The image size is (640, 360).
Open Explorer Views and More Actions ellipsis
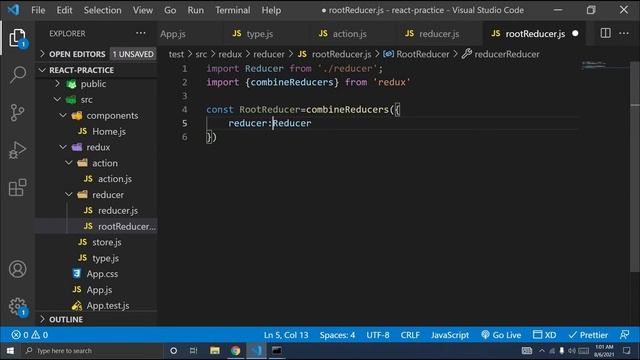140,33
